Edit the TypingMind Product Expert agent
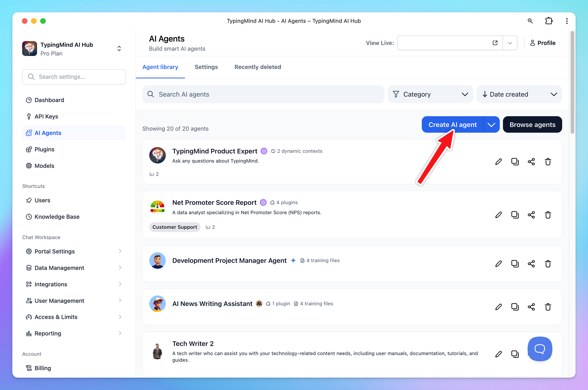 tap(499, 162)
